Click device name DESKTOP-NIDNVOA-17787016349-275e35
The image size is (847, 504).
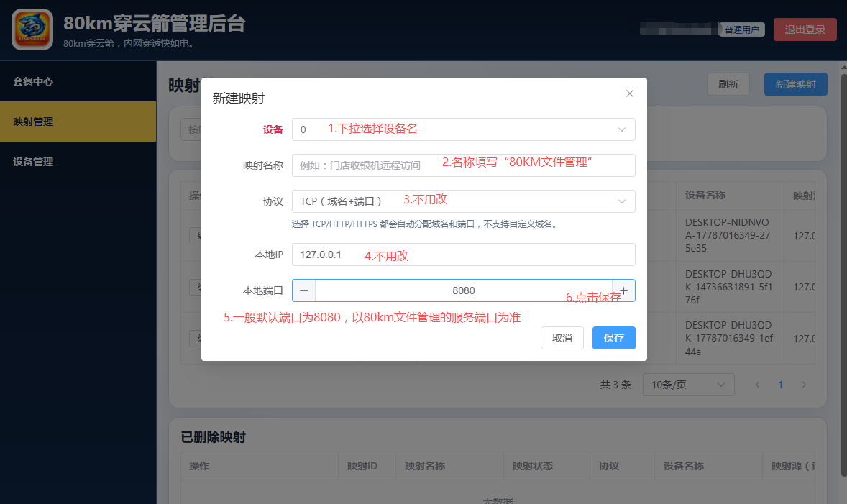pyautogui.click(x=728, y=235)
